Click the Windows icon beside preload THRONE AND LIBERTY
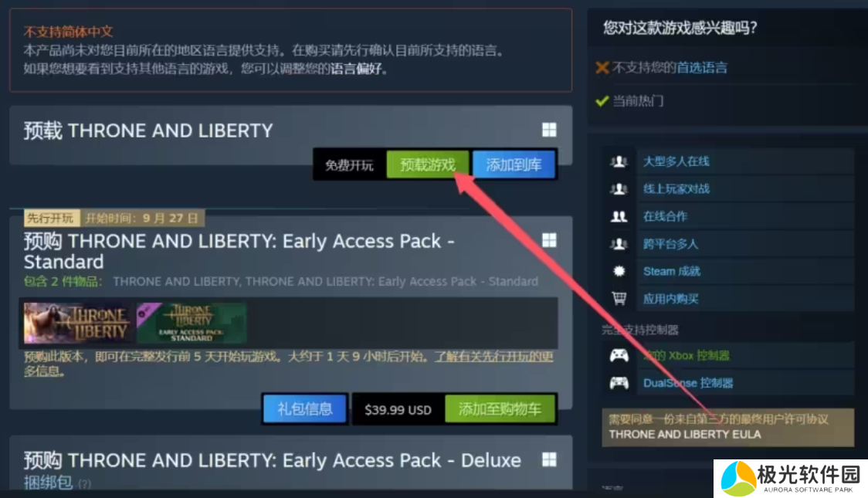This screenshot has height=498, width=868. pyautogui.click(x=549, y=130)
